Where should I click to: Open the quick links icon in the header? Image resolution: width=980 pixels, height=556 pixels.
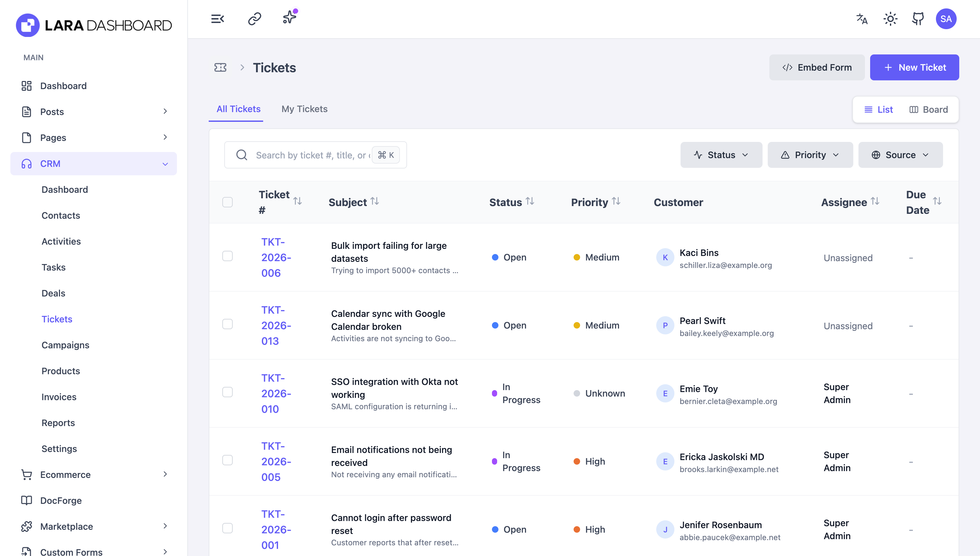(x=254, y=18)
